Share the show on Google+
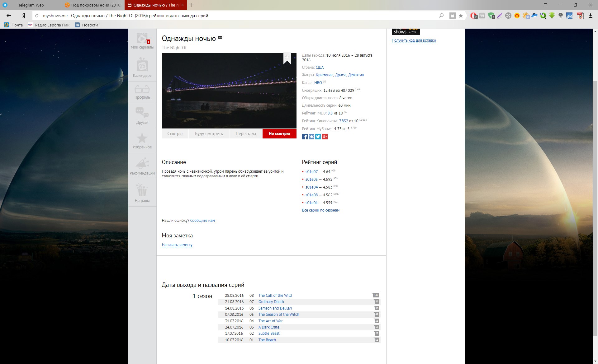The height and width of the screenshot is (364, 598). pyautogui.click(x=325, y=137)
